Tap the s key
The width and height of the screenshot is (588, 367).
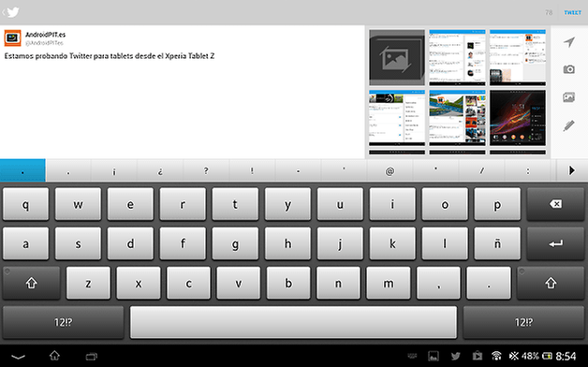point(78,243)
